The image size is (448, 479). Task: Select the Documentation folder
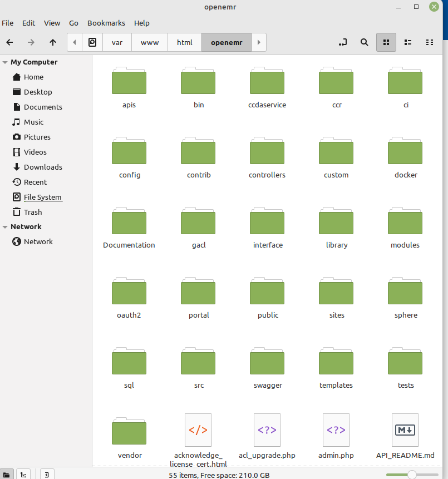[129, 228]
